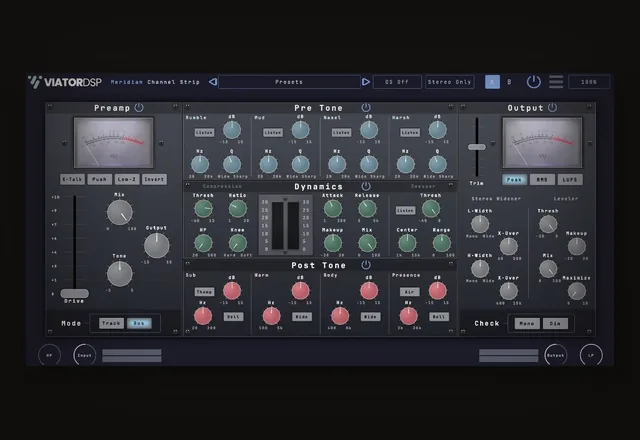
Task: Toggle the Push button
Action: pyautogui.click(x=99, y=179)
